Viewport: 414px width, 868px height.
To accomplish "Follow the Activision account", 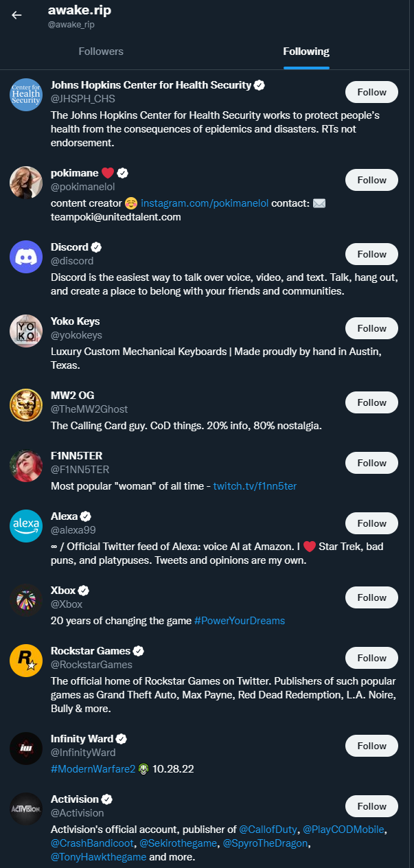I will click(x=371, y=806).
